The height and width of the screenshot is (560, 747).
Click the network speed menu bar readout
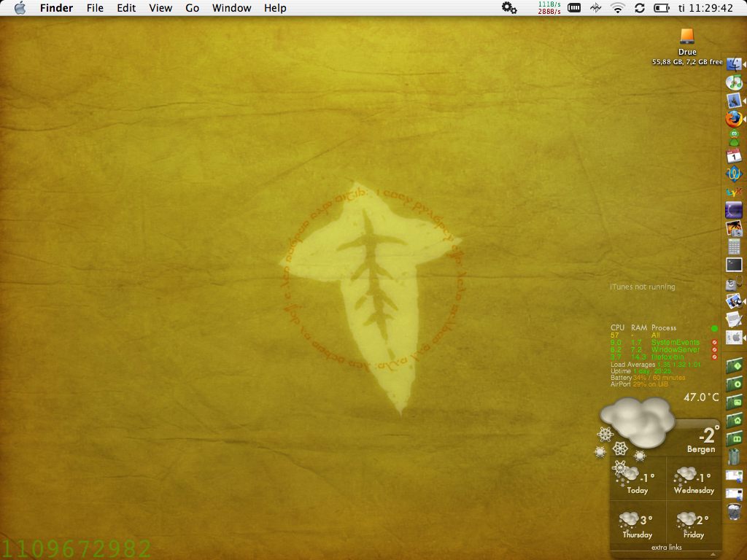coord(549,7)
